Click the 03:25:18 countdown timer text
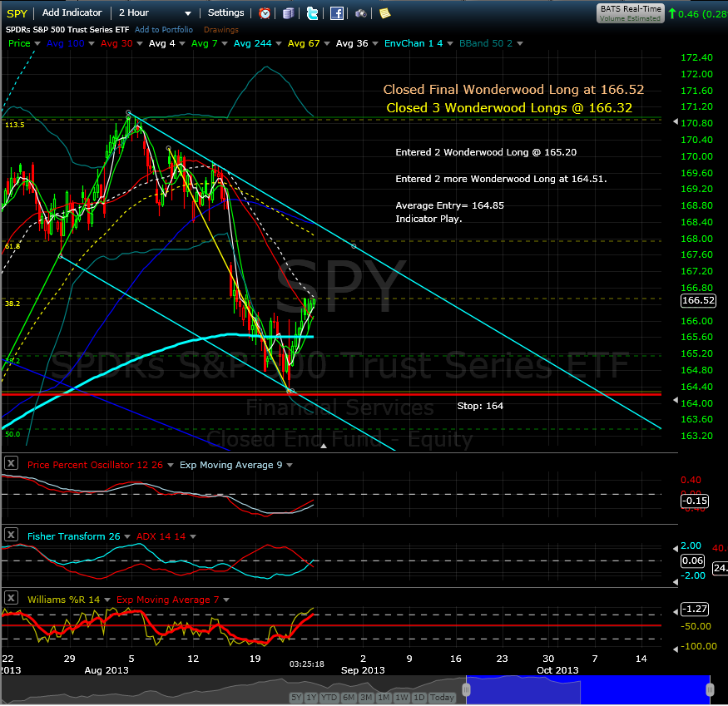The height and width of the screenshot is (706, 728). tap(306, 664)
